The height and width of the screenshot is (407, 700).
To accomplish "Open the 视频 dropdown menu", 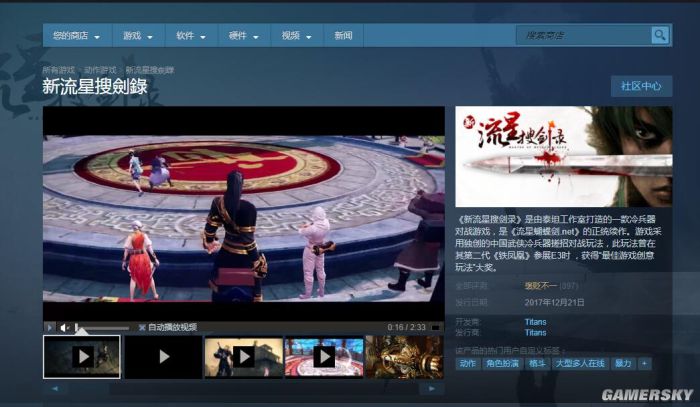I will coord(296,36).
